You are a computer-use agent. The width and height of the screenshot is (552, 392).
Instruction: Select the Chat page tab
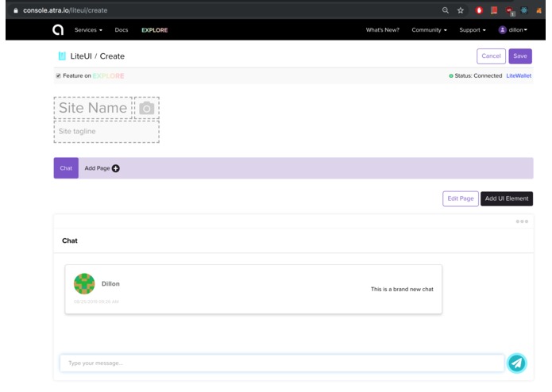click(x=66, y=168)
